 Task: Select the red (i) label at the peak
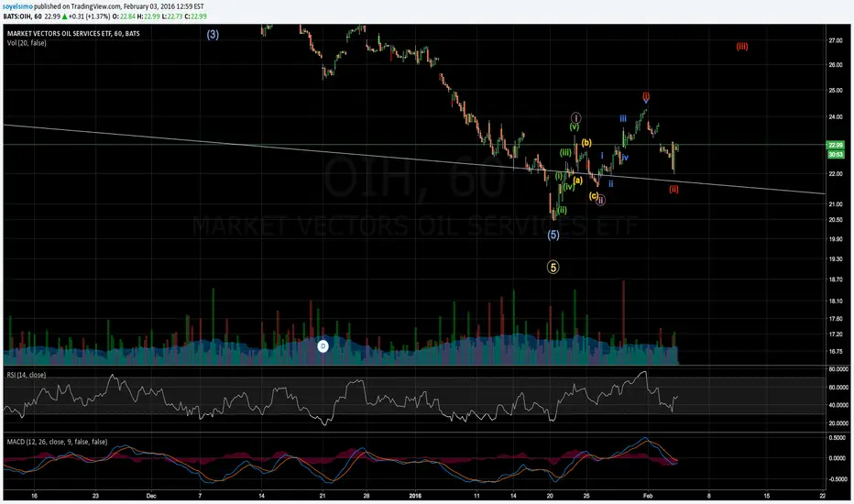646,96
